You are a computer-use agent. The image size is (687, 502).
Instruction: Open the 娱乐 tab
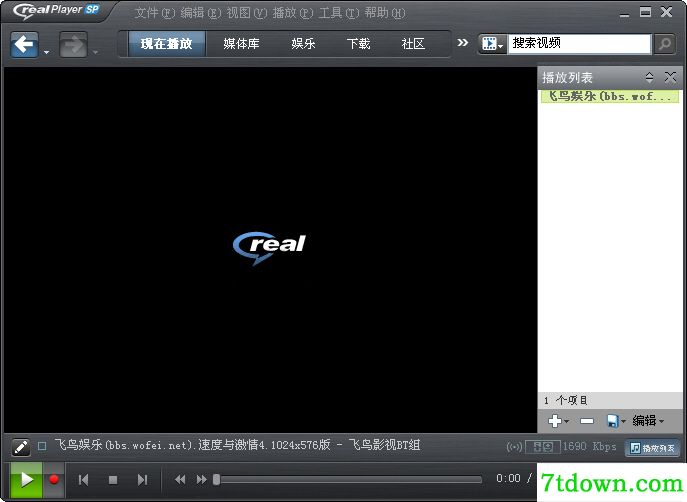coord(303,44)
